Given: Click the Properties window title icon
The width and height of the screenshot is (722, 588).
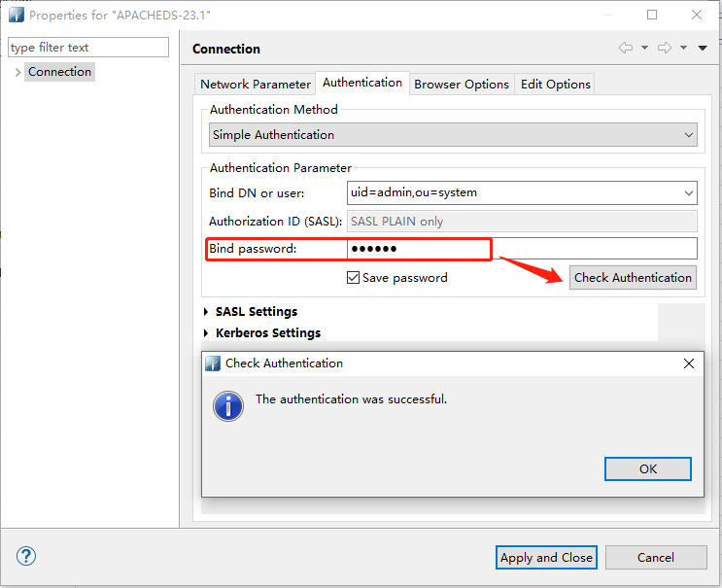Looking at the screenshot, I should pos(17,15).
